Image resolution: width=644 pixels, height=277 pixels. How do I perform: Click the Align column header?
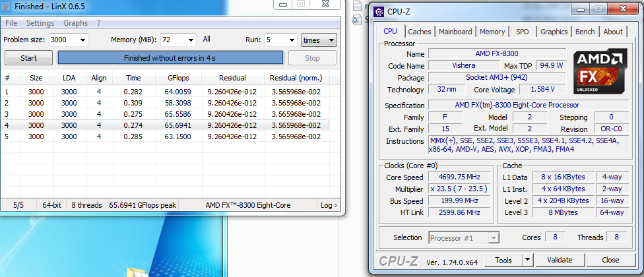pos(99,78)
